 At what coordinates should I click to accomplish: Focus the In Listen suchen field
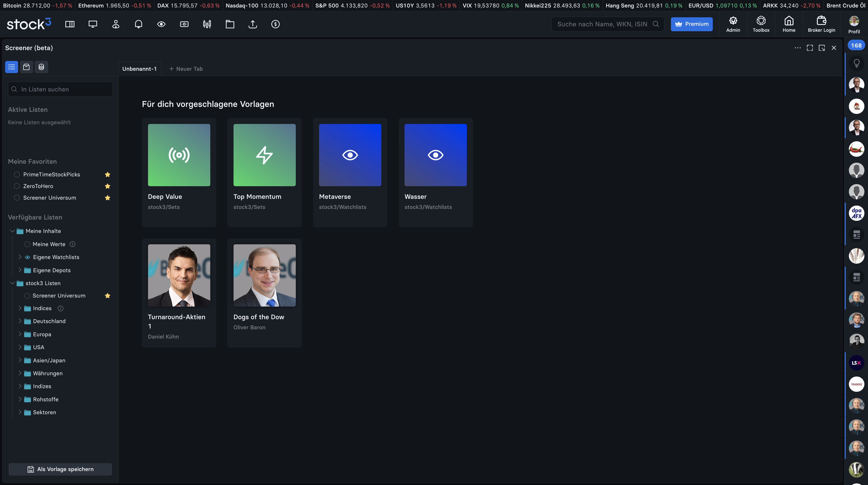pyautogui.click(x=60, y=89)
